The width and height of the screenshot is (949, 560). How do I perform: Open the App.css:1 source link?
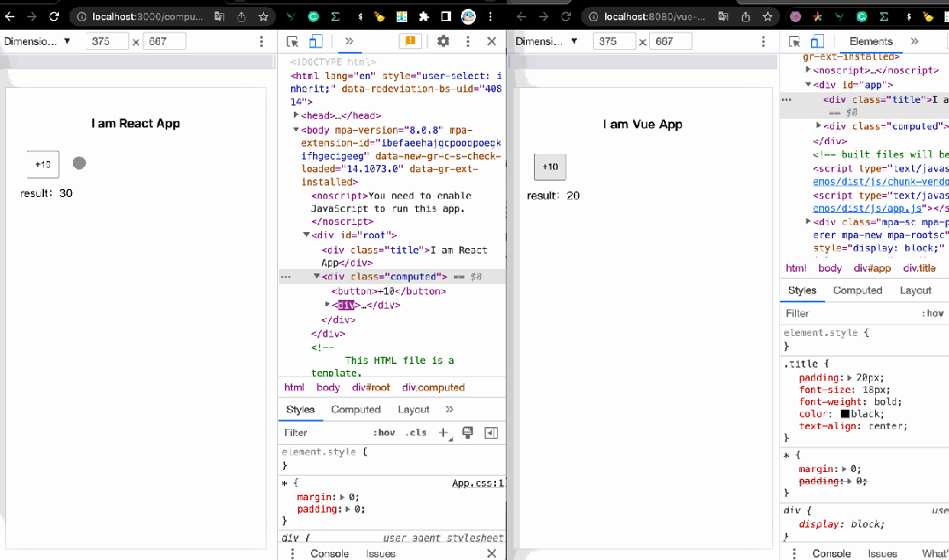pyautogui.click(x=478, y=484)
